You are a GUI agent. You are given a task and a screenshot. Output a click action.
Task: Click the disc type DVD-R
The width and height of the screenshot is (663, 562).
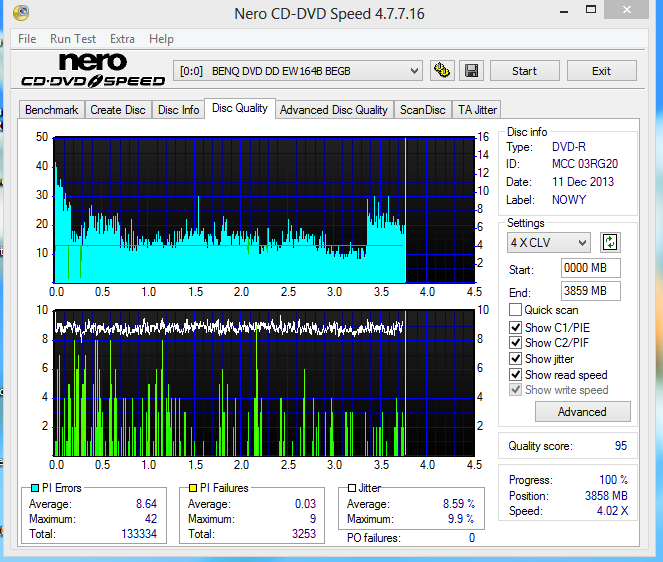[569, 147]
